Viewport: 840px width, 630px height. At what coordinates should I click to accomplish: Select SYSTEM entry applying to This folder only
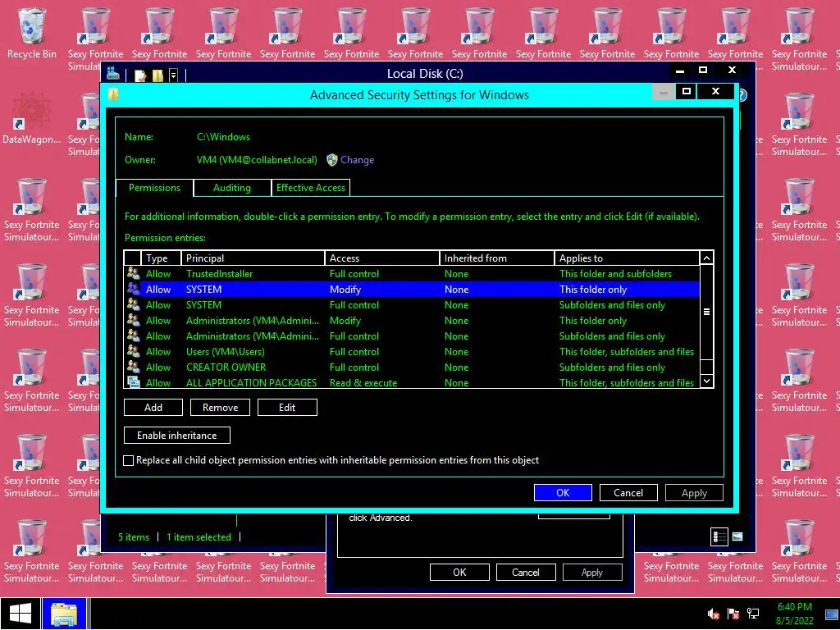pyautogui.click(x=412, y=290)
